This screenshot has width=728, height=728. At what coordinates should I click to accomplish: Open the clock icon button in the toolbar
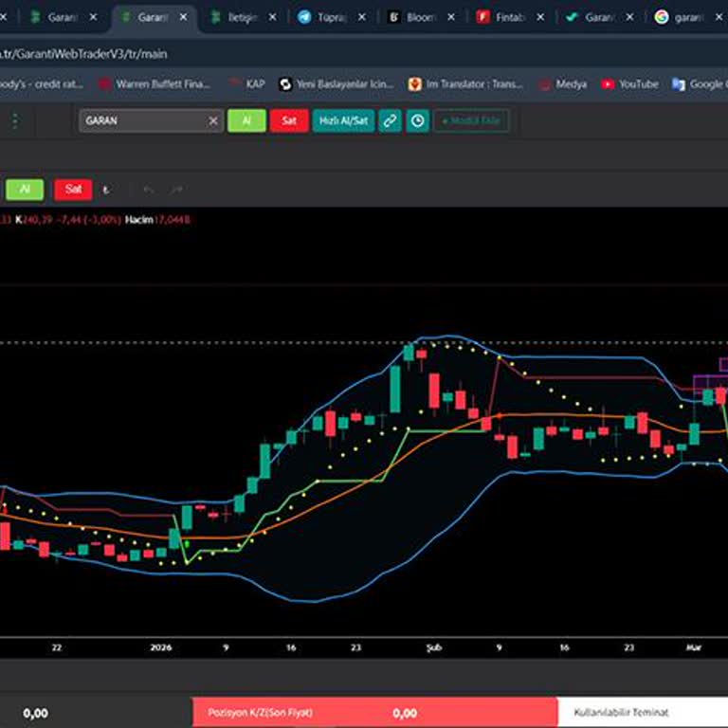coord(417,120)
